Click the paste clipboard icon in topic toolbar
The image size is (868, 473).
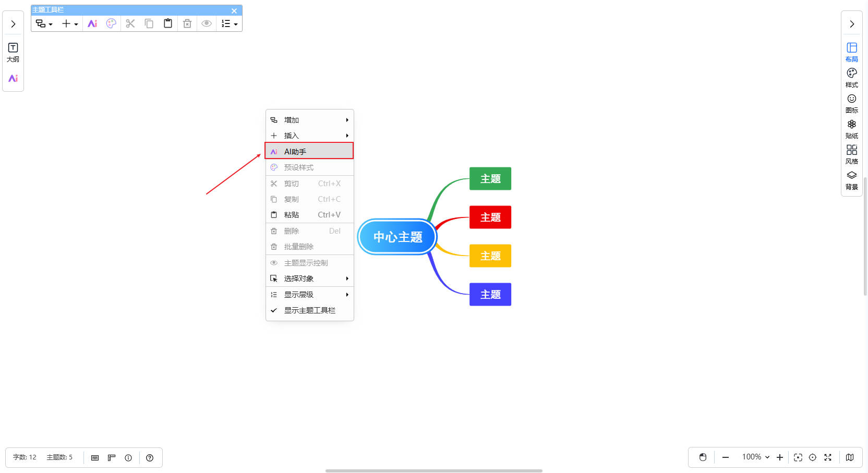pos(168,23)
